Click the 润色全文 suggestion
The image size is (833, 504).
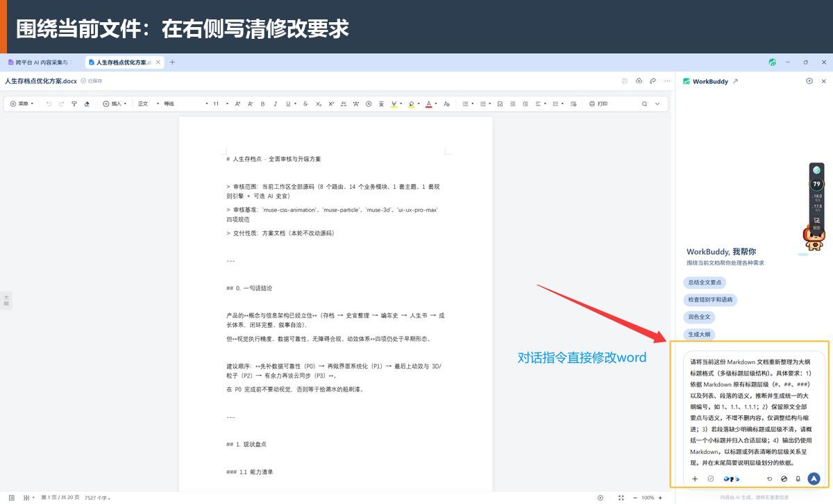pos(699,317)
